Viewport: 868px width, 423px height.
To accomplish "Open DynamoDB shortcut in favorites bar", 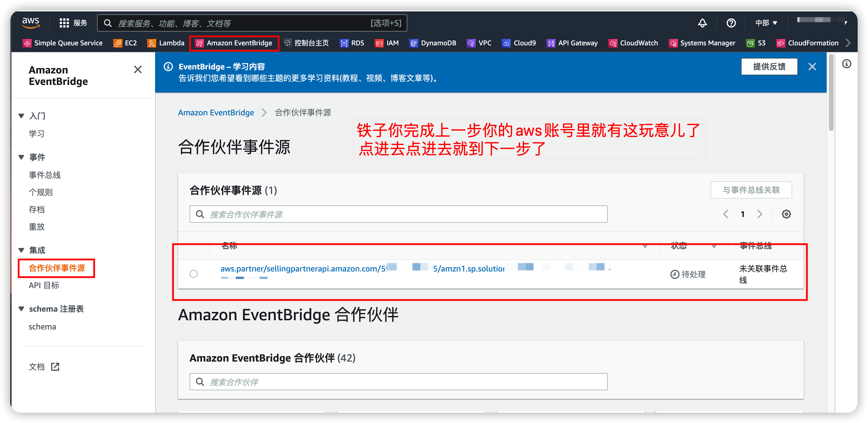I will click(433, 43).
